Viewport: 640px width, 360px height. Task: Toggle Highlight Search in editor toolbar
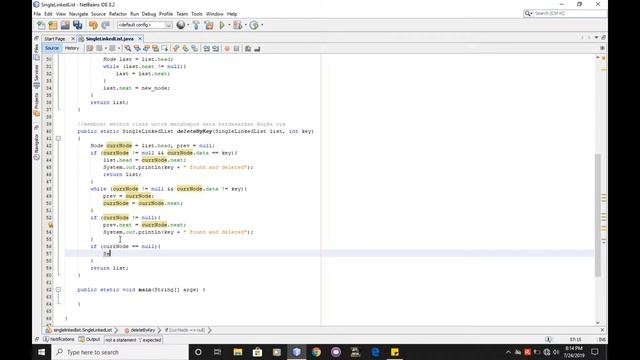tap(156, 49)
